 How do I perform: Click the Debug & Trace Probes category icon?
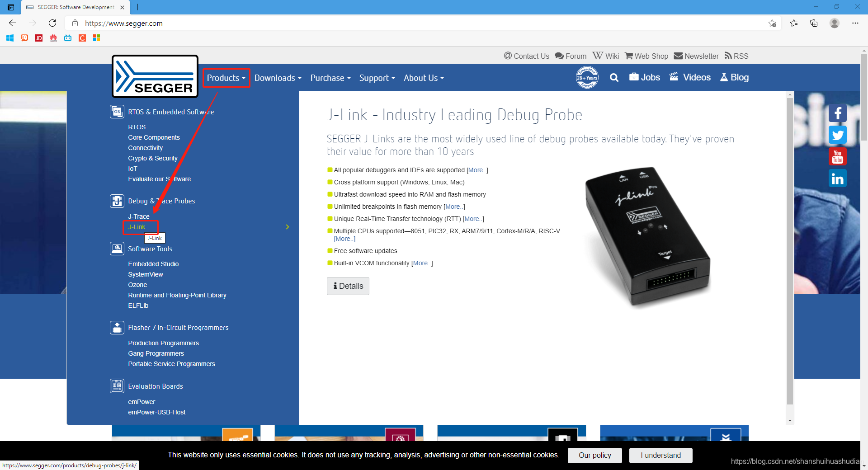tap(117, 201)
